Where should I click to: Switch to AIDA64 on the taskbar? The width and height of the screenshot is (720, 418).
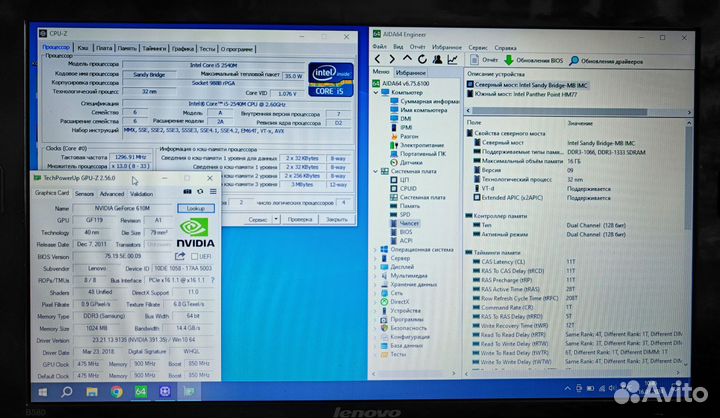point(141,392)
